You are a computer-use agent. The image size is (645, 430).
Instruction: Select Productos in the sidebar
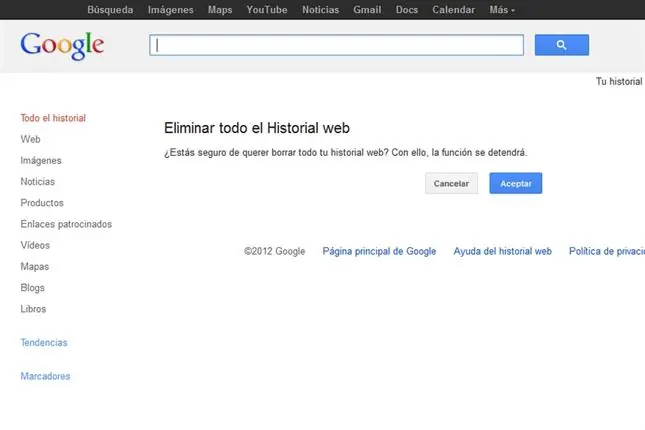coord(42,203)
